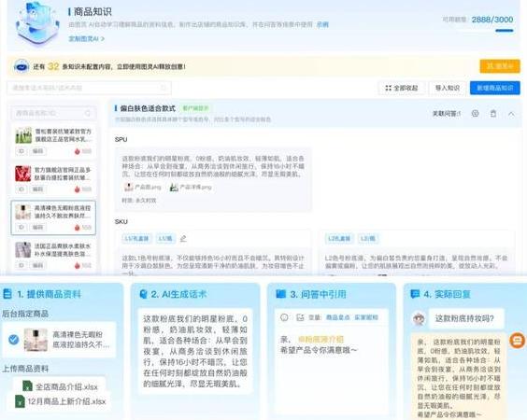This screenshot has width=527, height=420.
Task: Open the 定制图灵AI link arrow
Action: 86,39
